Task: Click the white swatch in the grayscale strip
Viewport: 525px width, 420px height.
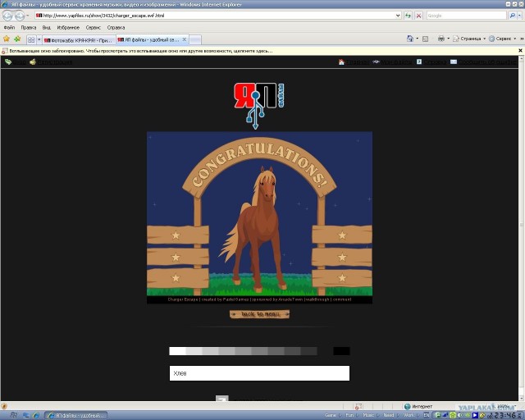Action: click(x=177, y=351)
